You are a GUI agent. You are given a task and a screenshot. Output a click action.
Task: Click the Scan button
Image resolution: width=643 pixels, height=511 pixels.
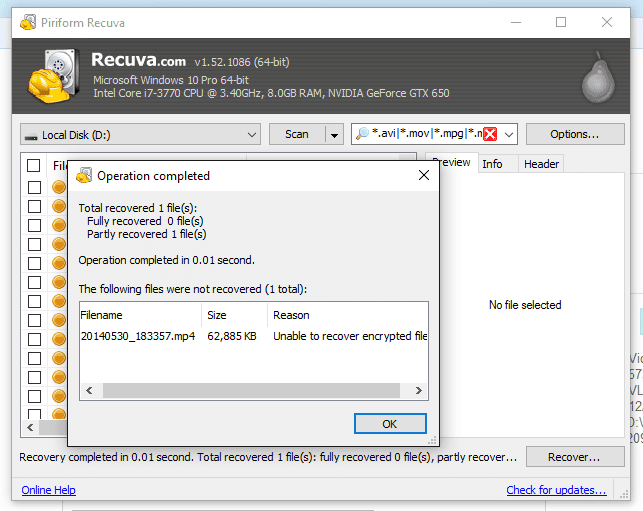pyautogui.click(x=297, y=135)
